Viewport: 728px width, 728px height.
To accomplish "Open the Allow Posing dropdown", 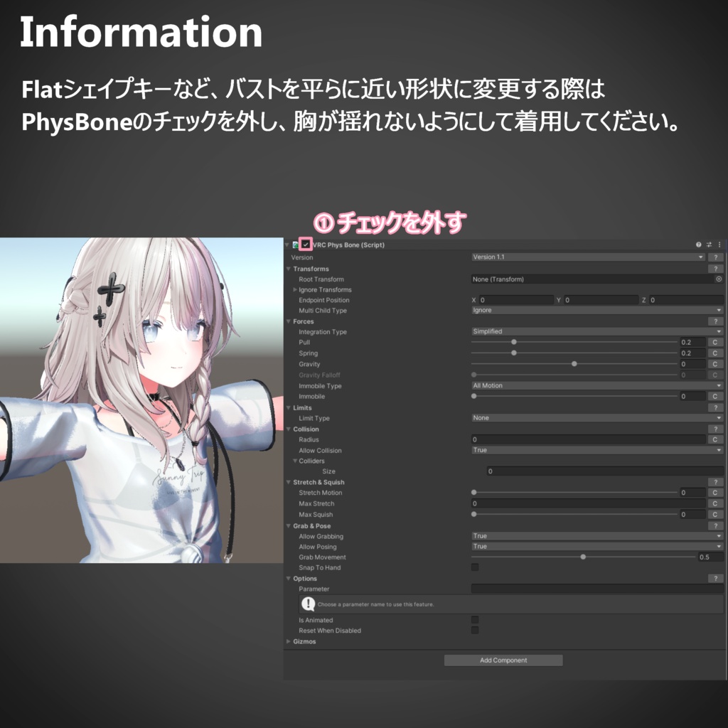I will point(597,547).
